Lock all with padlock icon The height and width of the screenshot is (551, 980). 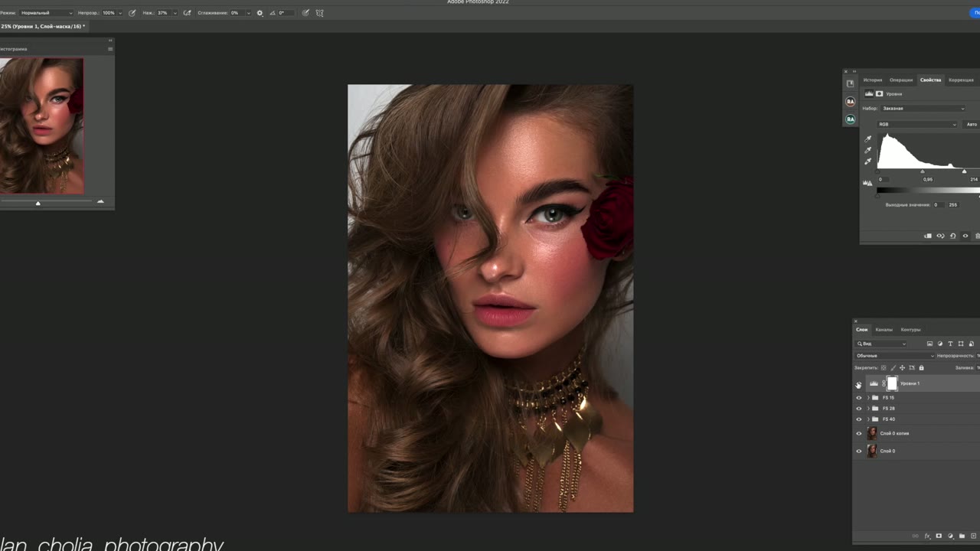point(921,368)
